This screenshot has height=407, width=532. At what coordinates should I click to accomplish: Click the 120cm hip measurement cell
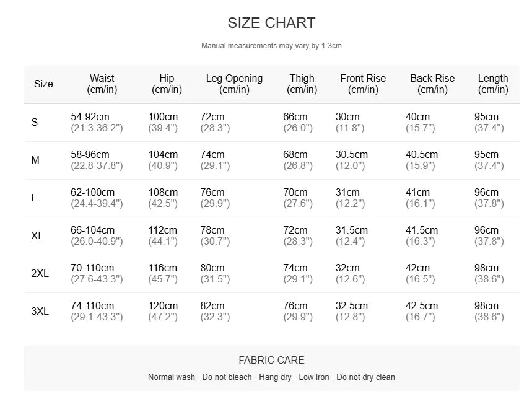coord(163,305)
